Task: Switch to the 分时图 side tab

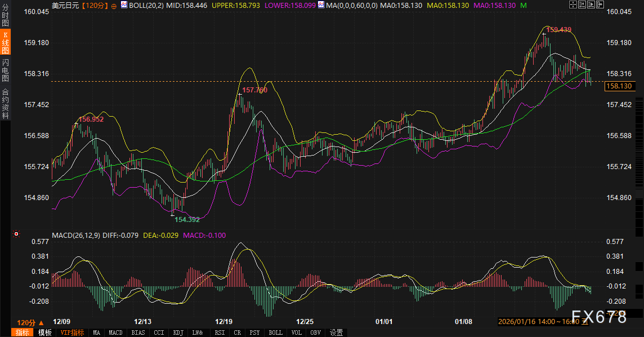Action: (5, 15)
